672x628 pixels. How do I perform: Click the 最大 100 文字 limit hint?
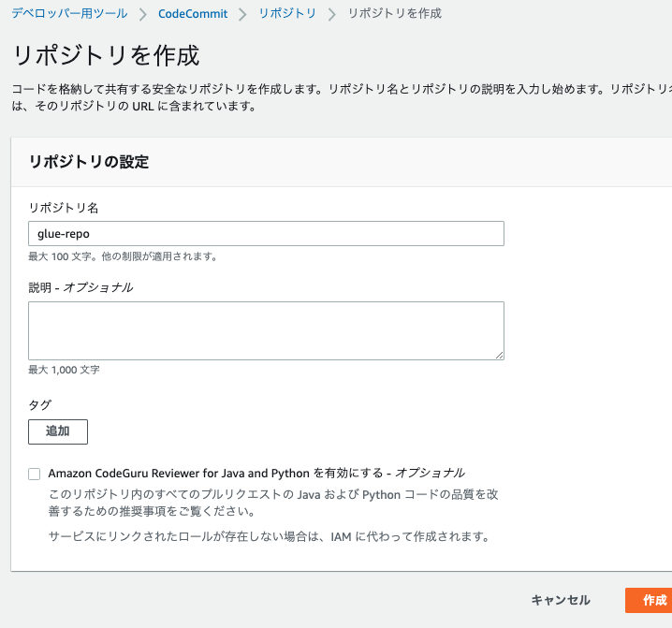click(123, 256)
